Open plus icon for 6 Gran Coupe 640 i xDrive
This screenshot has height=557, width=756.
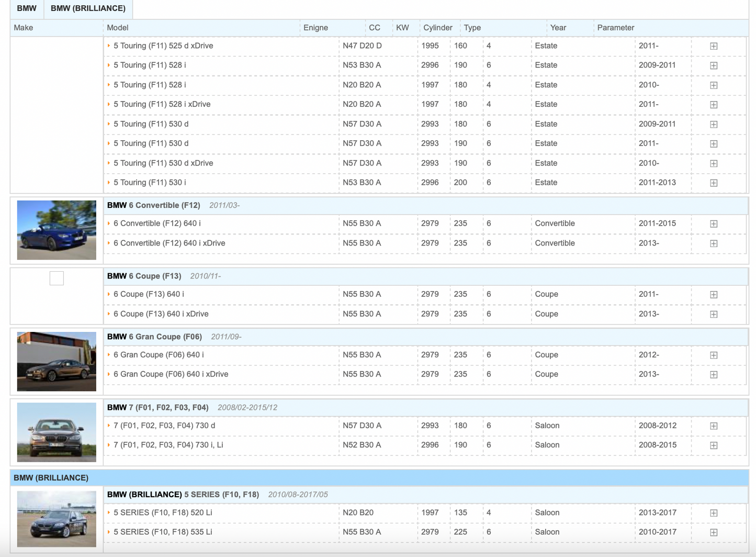(x=714, y=374)
